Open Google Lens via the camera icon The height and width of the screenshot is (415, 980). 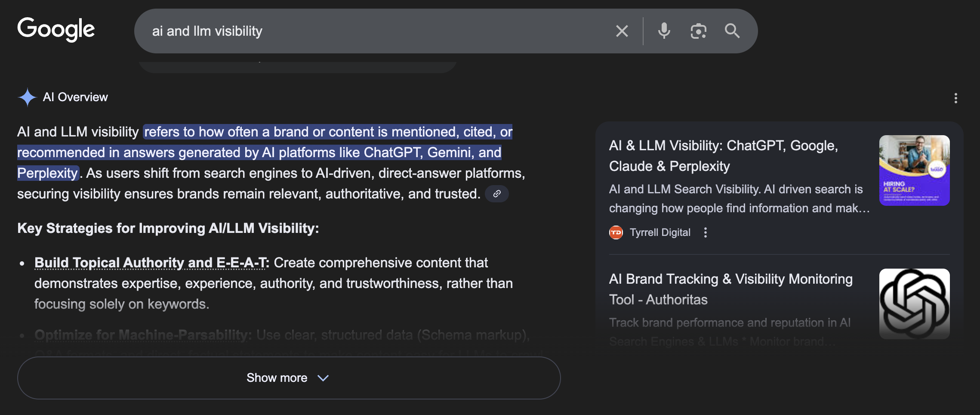698,31
